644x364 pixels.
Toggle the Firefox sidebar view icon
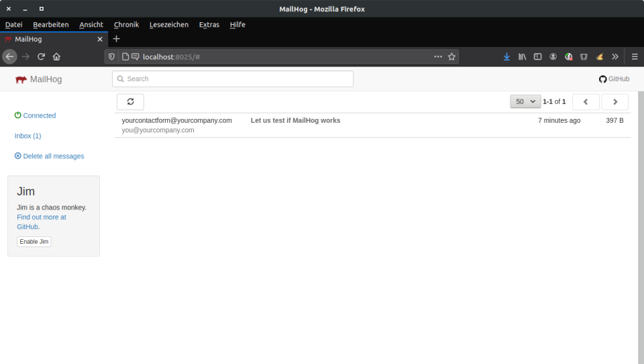pos(537,57)
